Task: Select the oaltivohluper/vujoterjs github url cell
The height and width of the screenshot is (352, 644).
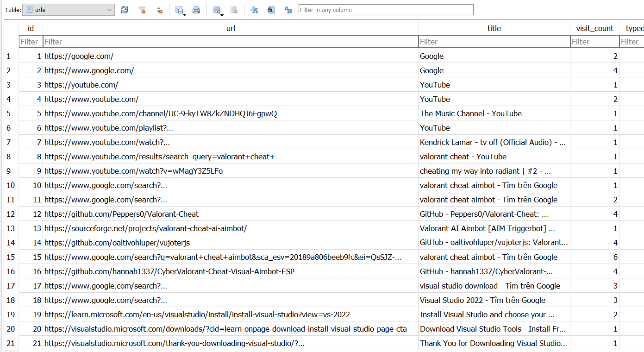Action: [231, 243]
